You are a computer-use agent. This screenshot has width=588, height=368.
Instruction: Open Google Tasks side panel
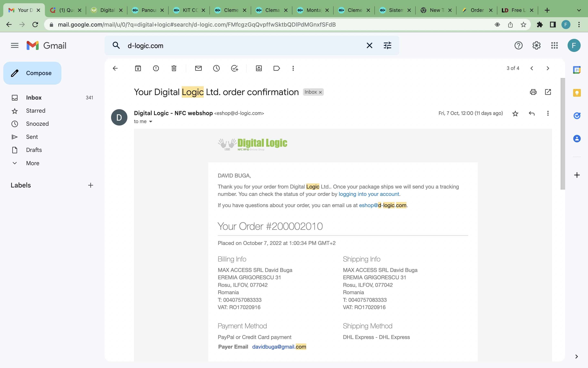[577, 116]
